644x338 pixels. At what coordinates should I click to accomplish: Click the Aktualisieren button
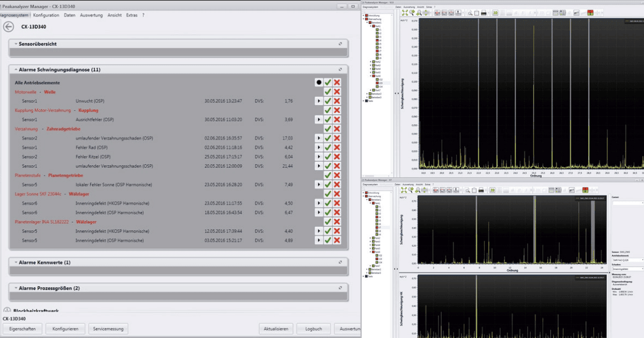(277, 329)
